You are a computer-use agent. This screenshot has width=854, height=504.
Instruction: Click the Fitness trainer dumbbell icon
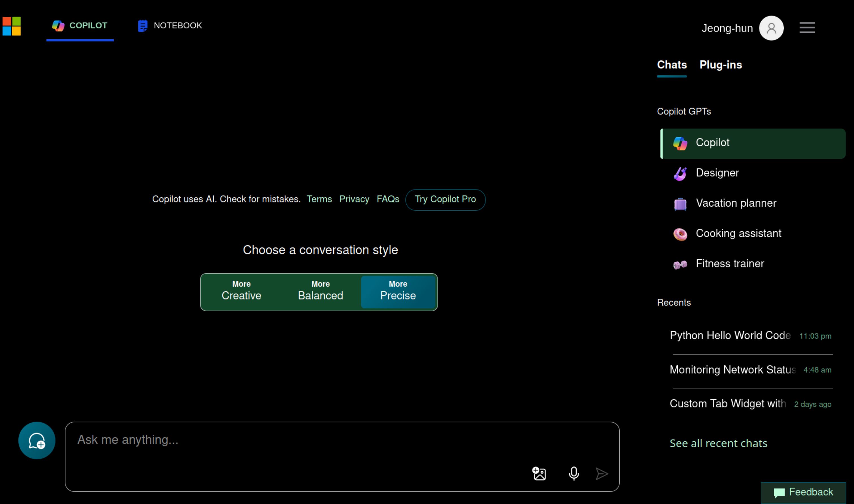pos(680,265)
